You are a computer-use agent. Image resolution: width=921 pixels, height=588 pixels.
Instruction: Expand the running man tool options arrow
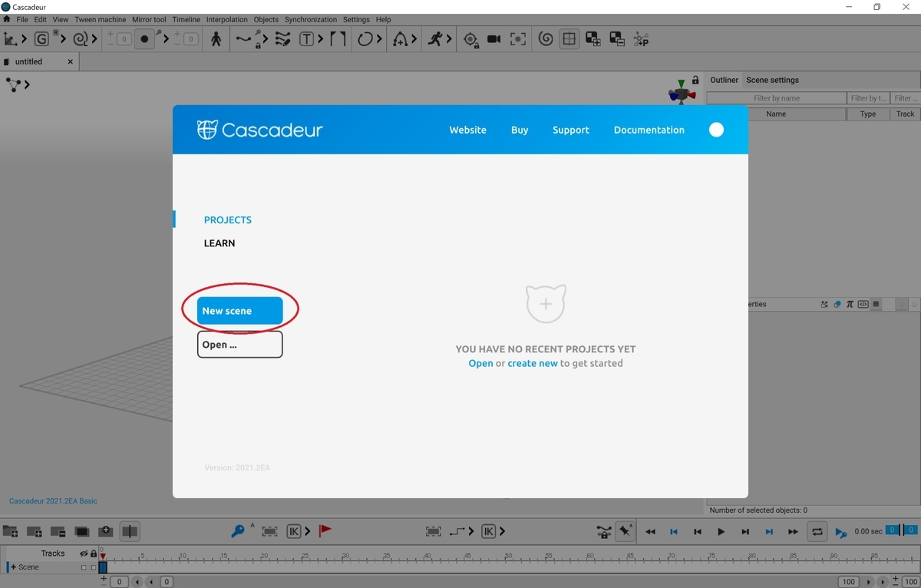tap(449, 38)
